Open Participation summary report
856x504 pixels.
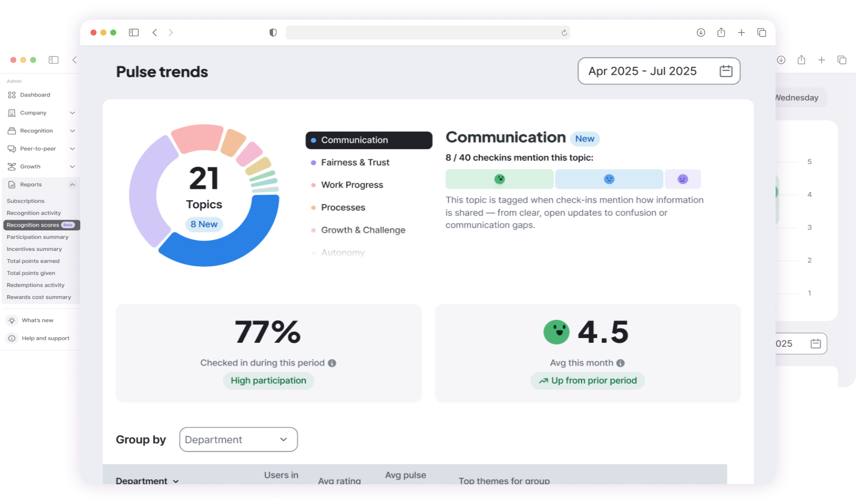[37, 237]
